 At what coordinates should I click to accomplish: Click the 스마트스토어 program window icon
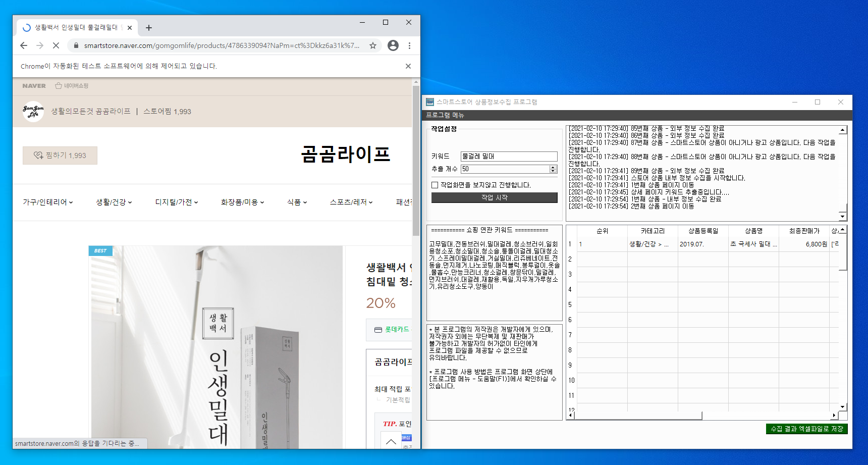[x=430, y=102]
